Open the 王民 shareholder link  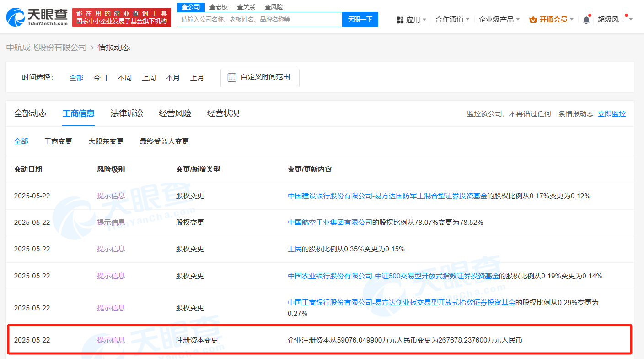[295, 249]
